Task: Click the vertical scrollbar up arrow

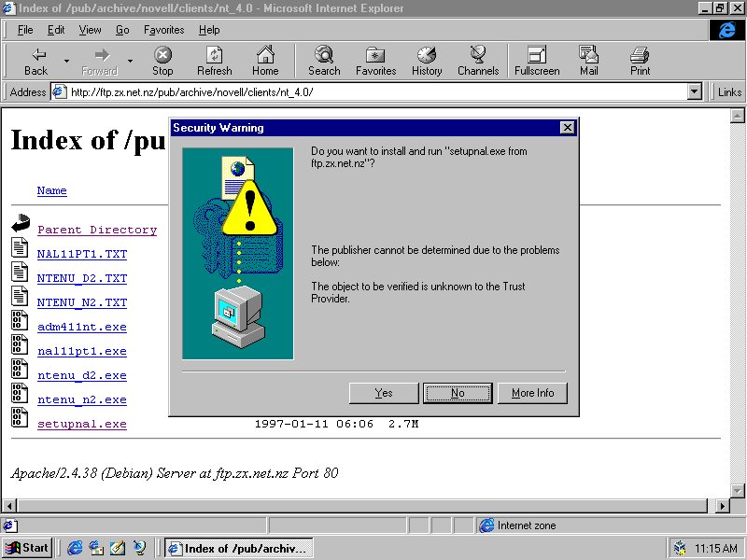Action: click(737, 116)
